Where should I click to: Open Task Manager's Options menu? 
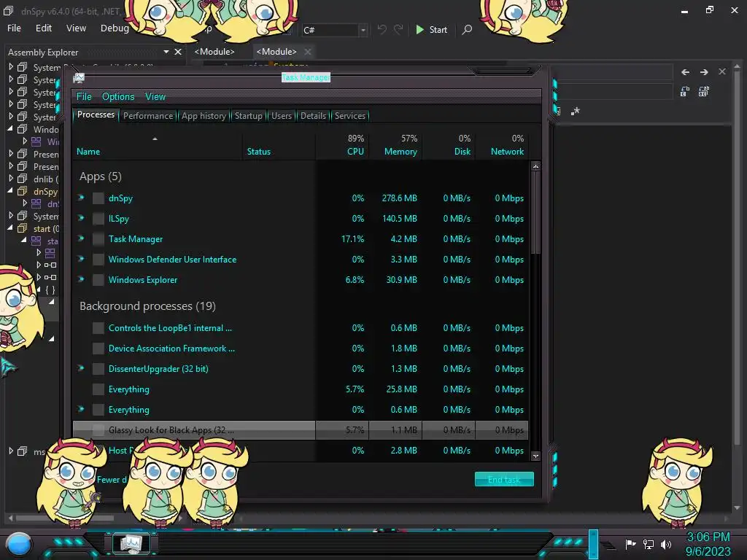[x=118, y=97]
